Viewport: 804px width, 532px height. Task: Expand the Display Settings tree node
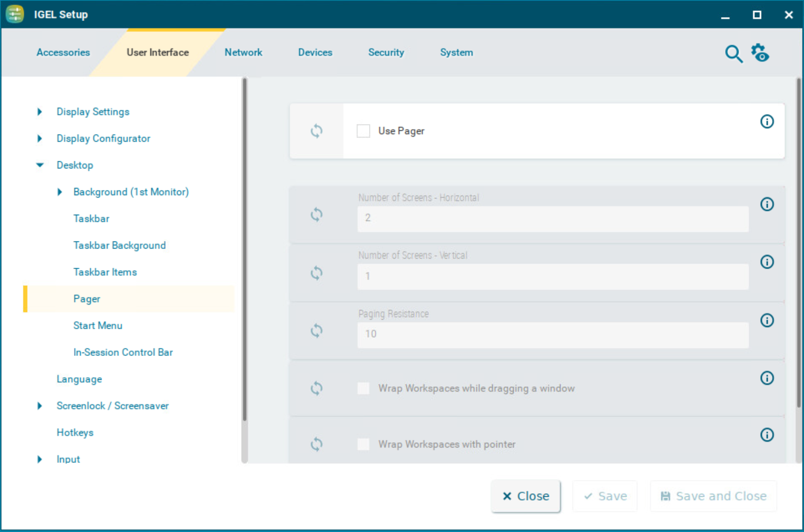click(40, 112)
